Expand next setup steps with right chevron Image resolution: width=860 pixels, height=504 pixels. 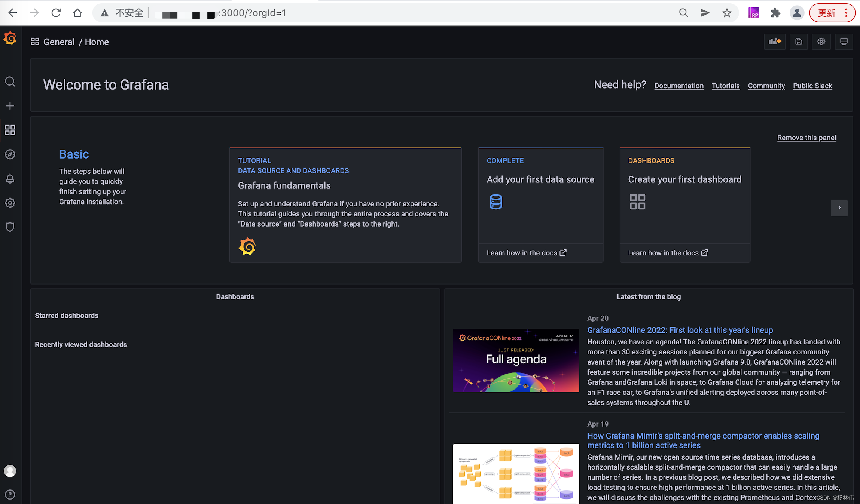(839, 208)
